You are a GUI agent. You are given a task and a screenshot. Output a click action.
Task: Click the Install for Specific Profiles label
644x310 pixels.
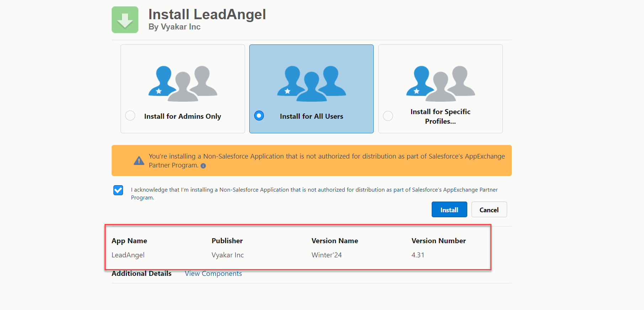(441, 116)
